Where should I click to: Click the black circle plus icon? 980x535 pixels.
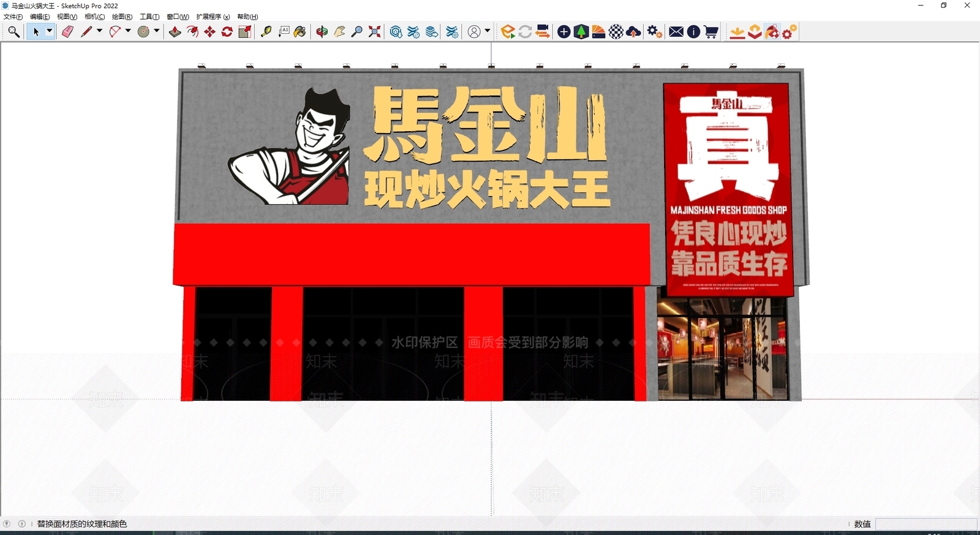pos(564,32)
